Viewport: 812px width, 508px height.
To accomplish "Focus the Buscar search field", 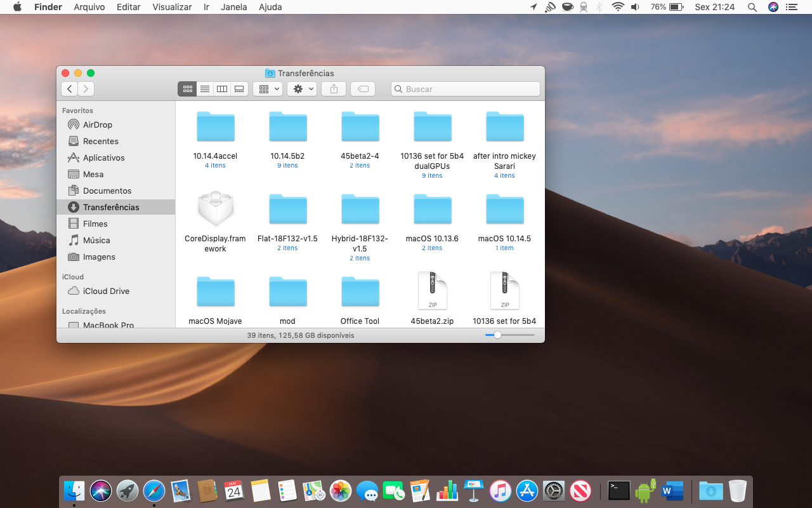I will 466,89.
